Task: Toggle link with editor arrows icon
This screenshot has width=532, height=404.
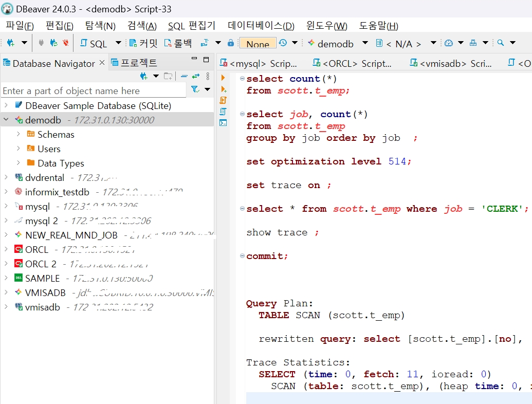Action: (x=196, y=76)
